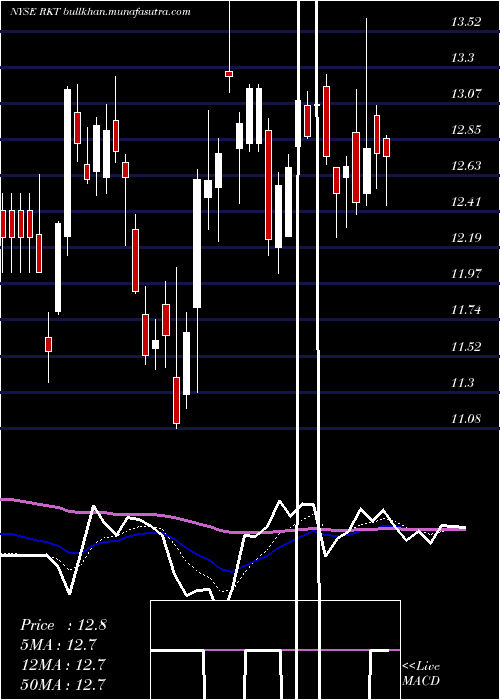Screen dimensions: 500x700
Task: Click the 12.85 price axis label
Action: click(466, 130)
